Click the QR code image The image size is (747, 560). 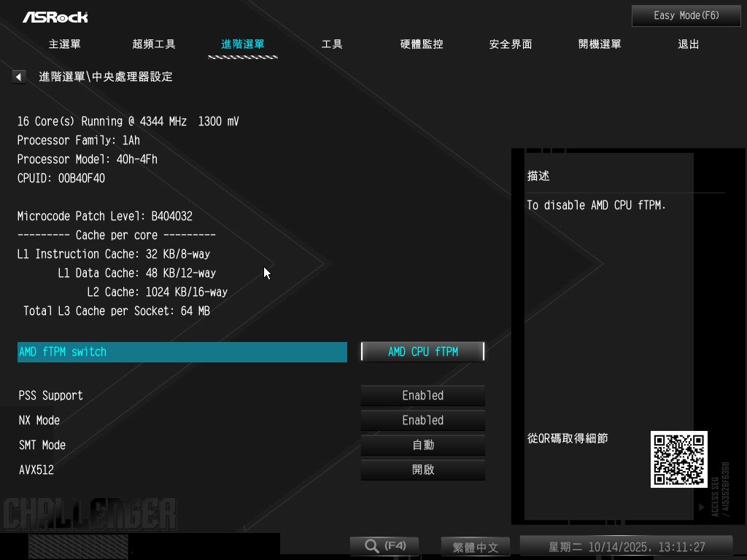(x=678, y=459)
